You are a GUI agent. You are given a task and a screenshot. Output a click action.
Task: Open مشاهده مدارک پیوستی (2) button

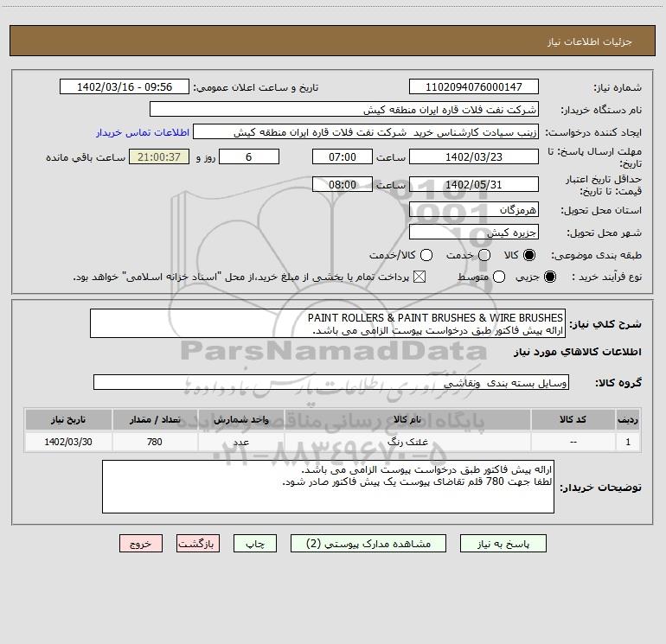[368, 544]
